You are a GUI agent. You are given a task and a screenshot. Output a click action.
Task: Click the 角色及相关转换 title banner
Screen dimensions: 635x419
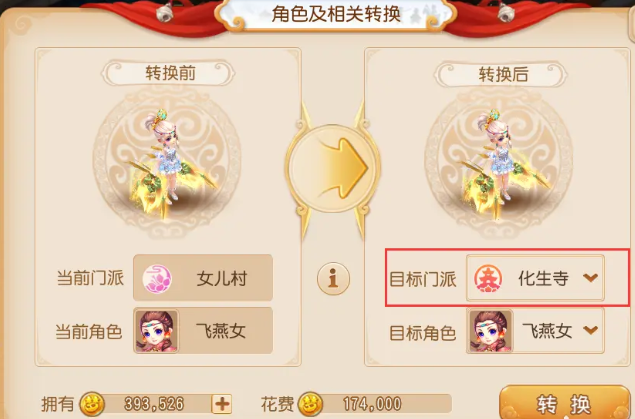(x=336, y=15)
